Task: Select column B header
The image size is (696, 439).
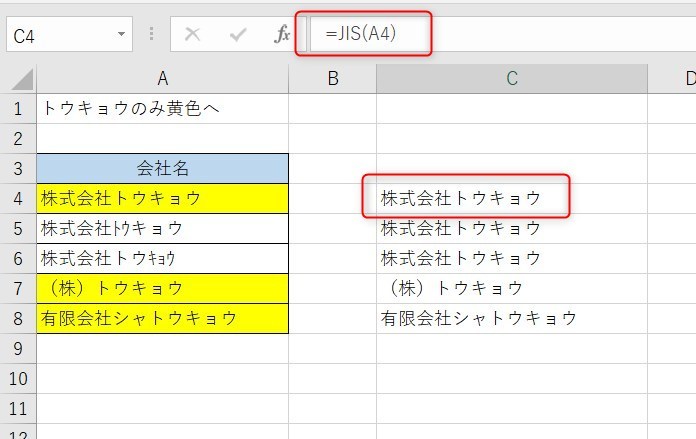Action: point(332,79)
